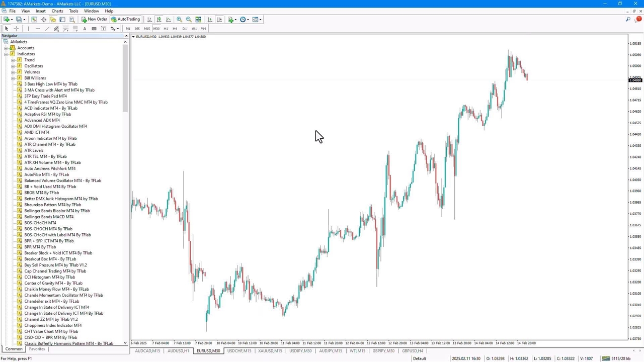Select the Horizontal Line drawing tool

[x=38, y=29]
